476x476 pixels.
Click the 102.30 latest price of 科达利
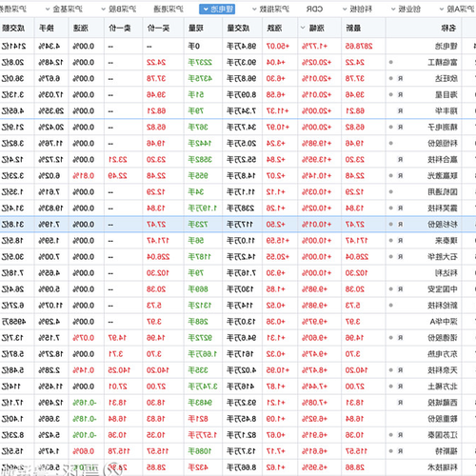tap(356, 273)
